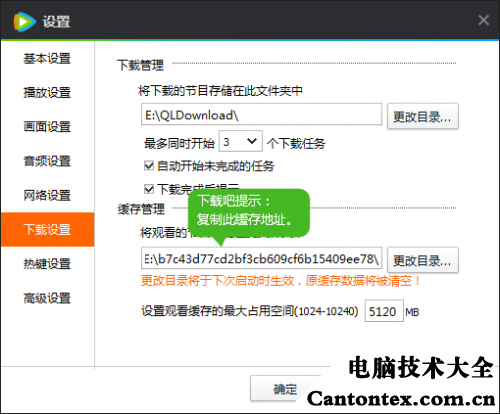Click the 设置 title text
The height and width of the screenshot is (414, 500).
(56, 22)
